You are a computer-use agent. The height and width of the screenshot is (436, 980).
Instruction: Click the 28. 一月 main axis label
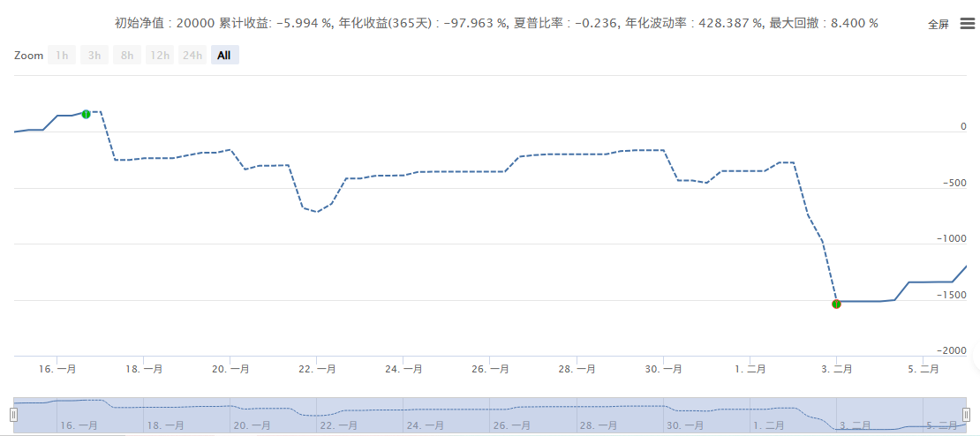(x=577, y=369)
